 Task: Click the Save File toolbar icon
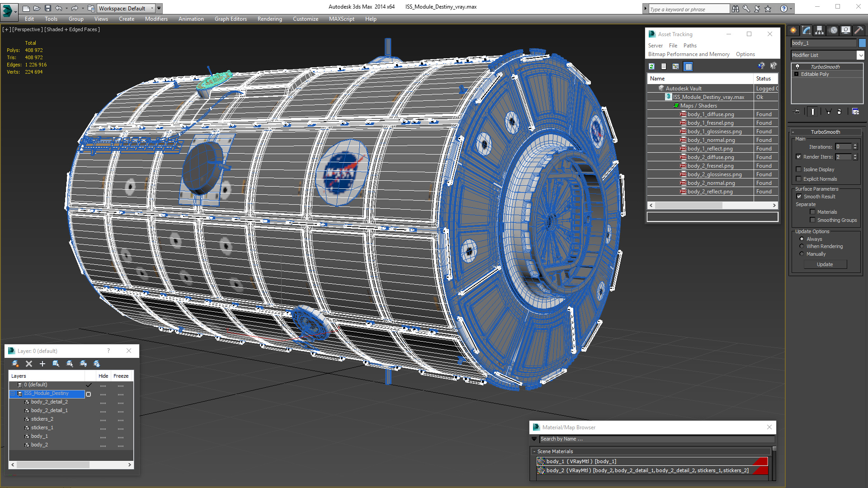click(x=48, y=8)
